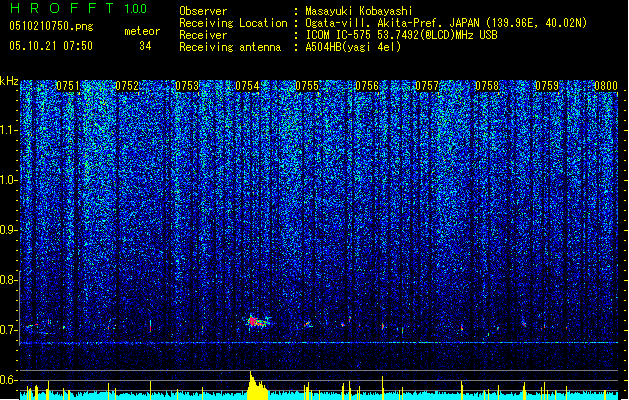Click the 1.1 kHz axis label
This screenshot has height=400, width=629.
pos(9,130)
